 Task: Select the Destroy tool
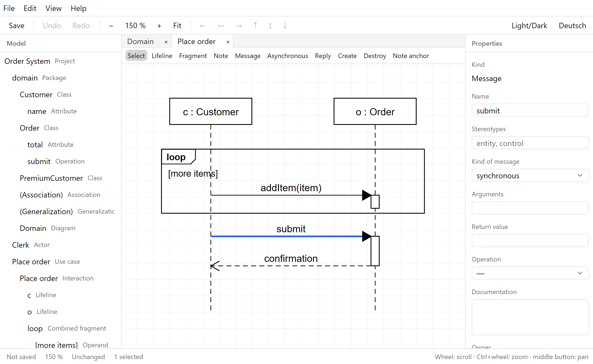[375, 56]
